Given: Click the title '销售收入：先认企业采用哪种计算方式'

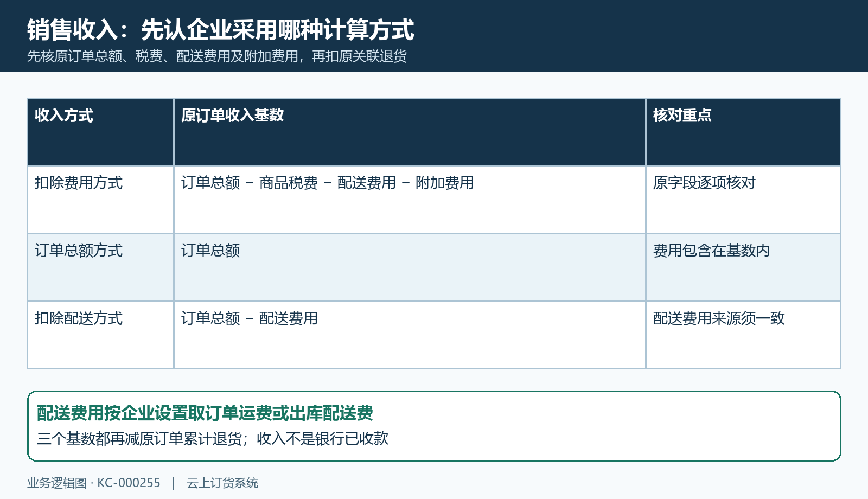Looking at the screenshot, I should pyautogui.click(x=221, y=30).
